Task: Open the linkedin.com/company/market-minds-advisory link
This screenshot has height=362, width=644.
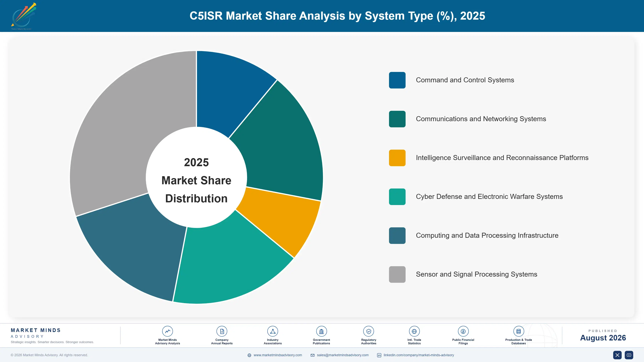Action: point(419,355)
